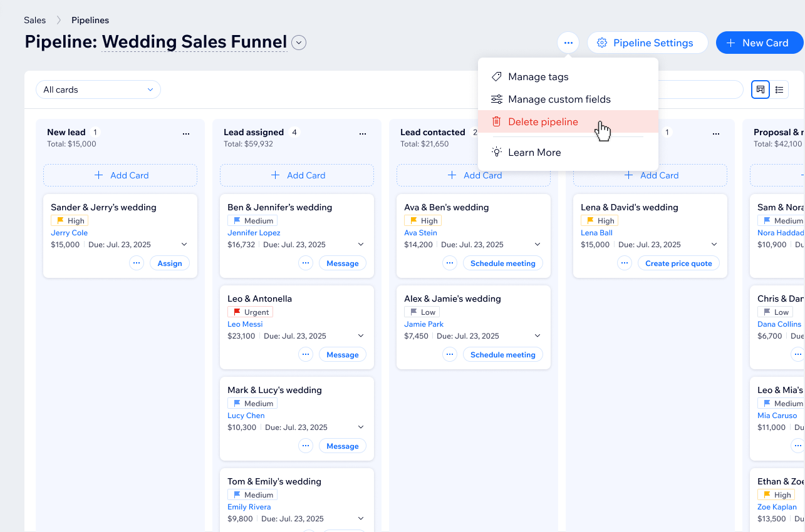Open the Jerry Cole contact link
This screenshot has height=532, width=805.
69,233
